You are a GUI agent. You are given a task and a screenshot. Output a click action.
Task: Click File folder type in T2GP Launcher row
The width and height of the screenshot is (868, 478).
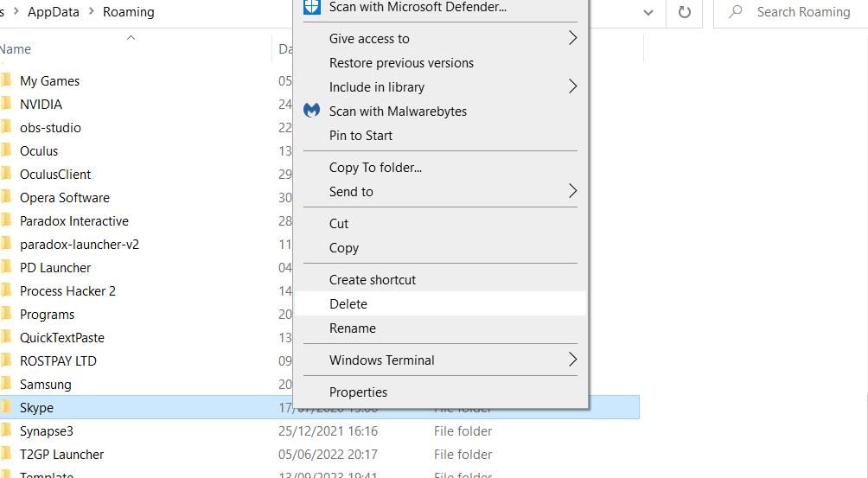tap(463, 454)
